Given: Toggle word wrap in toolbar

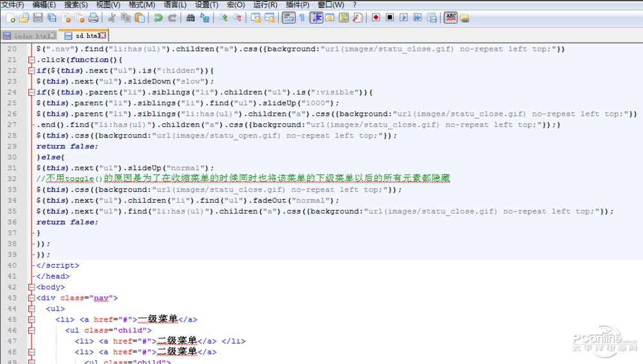Looking at the screenshot, I should (288, 17).
